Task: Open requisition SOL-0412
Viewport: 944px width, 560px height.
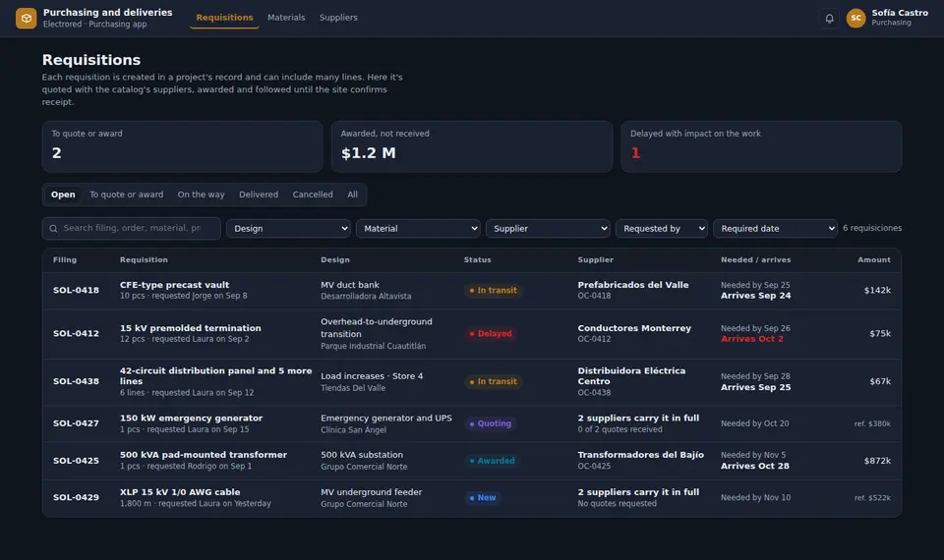Action: click(x=472, y=334)
